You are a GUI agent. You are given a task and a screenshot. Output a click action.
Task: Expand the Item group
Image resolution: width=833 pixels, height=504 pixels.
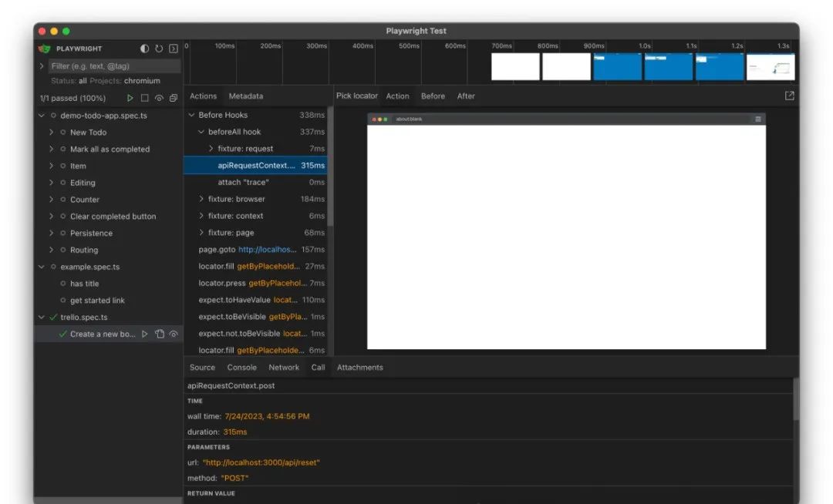point(51,166)
